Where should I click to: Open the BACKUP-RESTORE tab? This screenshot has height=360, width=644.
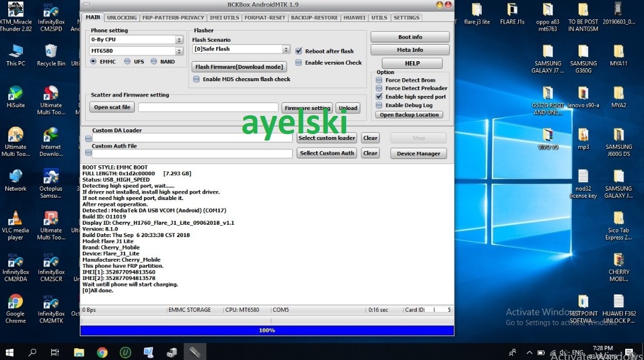(314, 18)
